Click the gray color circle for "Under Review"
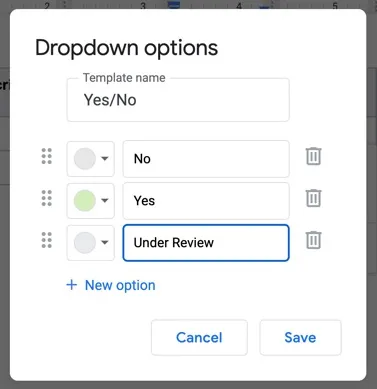Image resolution: width=377 pixels, height=389 pixels. pyautogui.click(x=85, y=243)
